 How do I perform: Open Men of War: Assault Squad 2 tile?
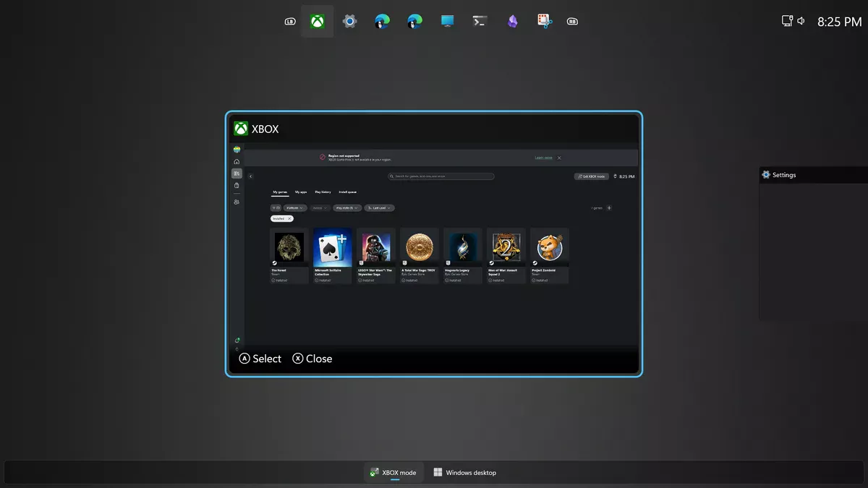point(506,256)
